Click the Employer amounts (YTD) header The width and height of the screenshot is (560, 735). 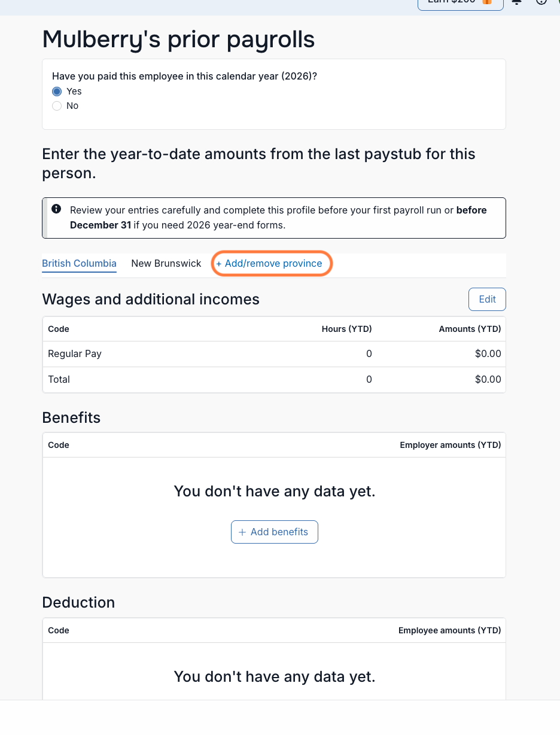tap(451, 445)
